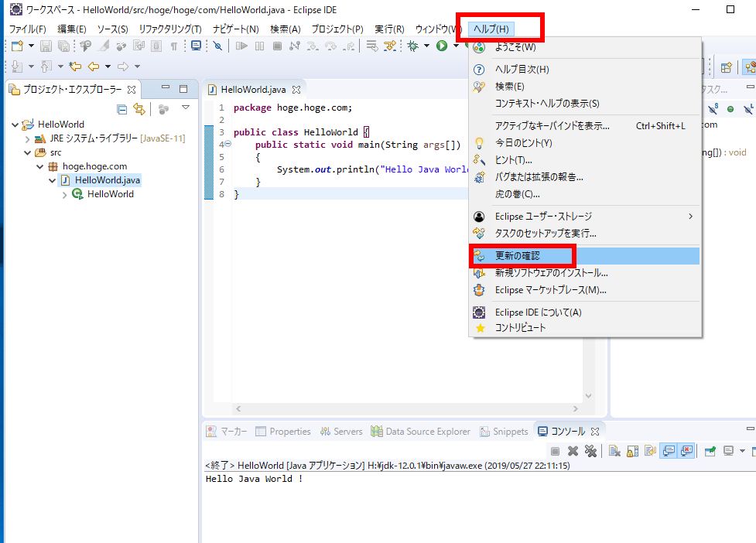Click the Use Step Filters toolbar icon
Screen dimensions: 756x543
point(389,46)
